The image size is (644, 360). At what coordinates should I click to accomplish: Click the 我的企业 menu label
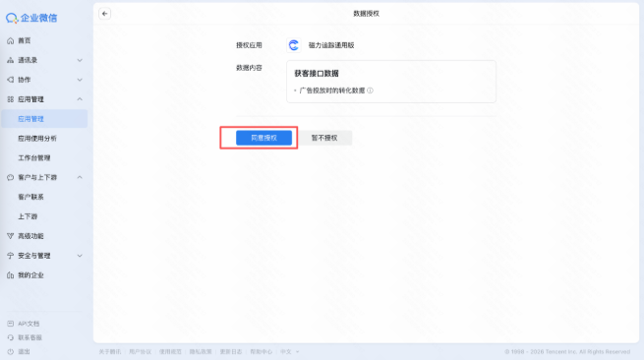pos(30,275)
